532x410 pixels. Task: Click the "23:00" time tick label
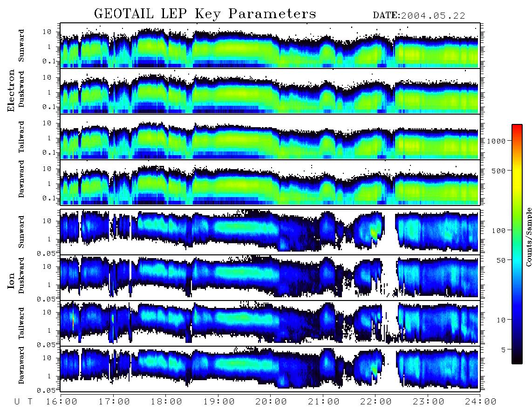click(x=429, y=402)
